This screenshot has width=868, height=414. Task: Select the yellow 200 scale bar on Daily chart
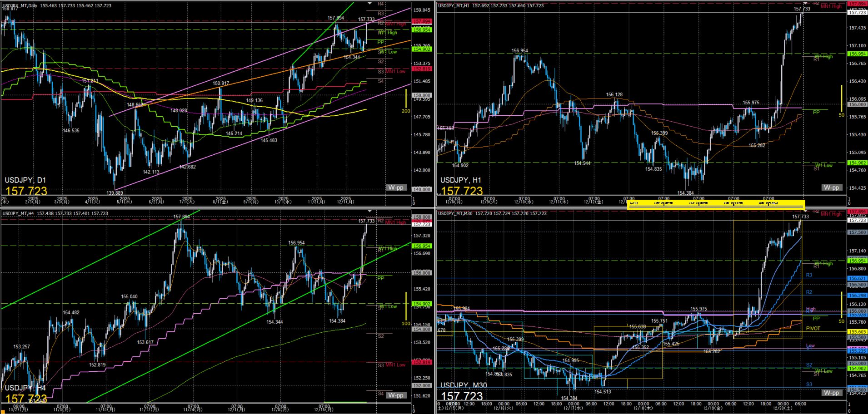pos(406,100)
